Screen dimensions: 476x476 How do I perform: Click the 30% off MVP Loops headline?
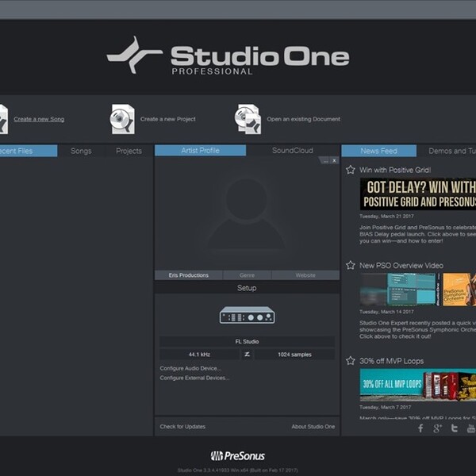pos(392,361)
